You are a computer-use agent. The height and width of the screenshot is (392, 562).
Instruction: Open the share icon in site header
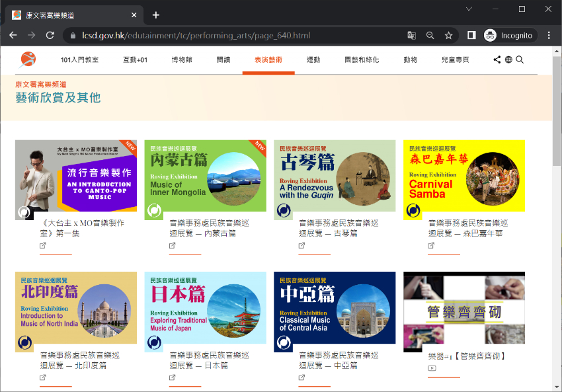tap(497, 59)
